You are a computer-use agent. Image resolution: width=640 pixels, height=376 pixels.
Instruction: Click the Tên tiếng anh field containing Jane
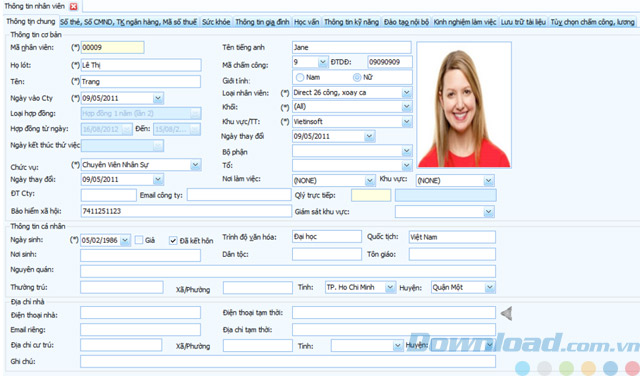(x=351, y=47)
